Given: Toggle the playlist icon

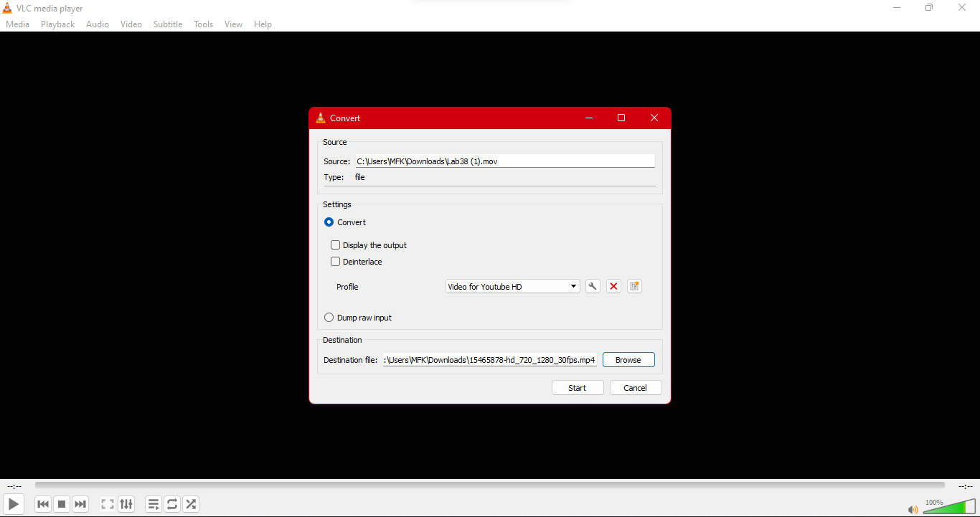Looking at the screenshot, I should click(x=154, y=504).
